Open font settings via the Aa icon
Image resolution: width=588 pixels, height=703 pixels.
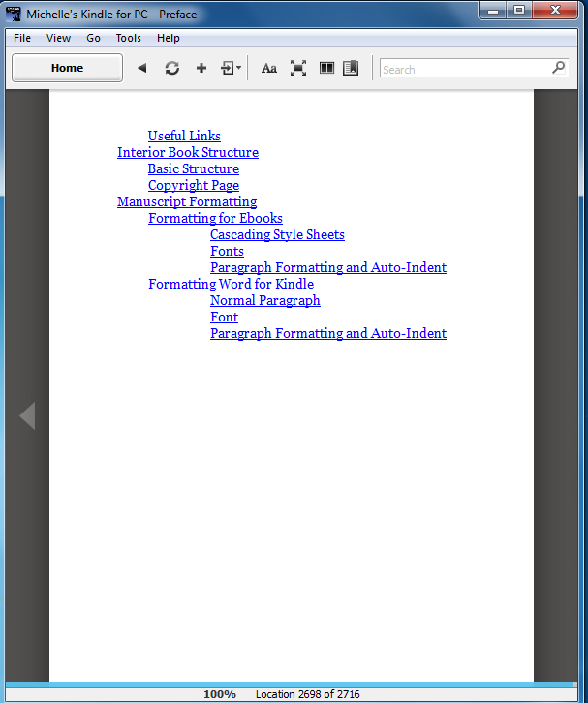coord(268,69)
